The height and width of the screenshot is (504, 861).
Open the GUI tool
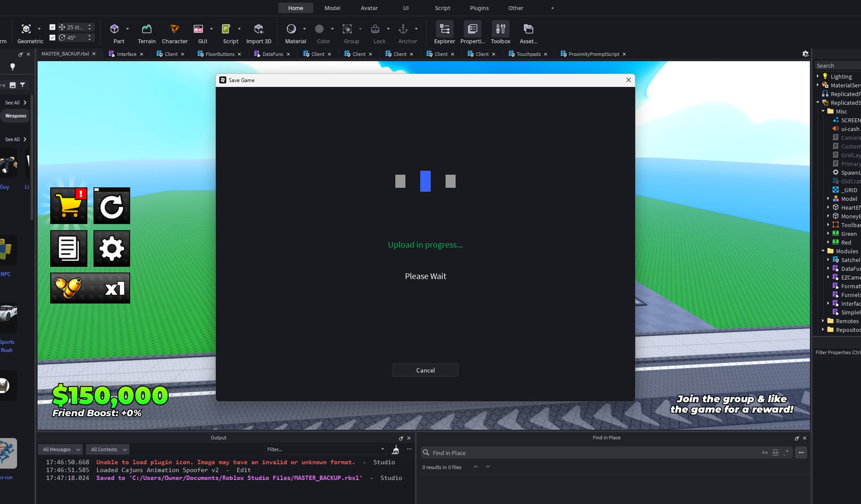pos(198,29)
